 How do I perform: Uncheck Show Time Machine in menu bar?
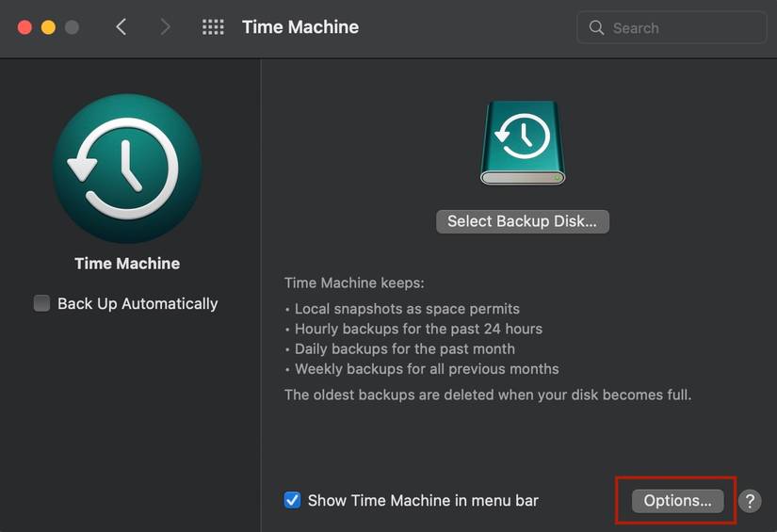[293, 500]
